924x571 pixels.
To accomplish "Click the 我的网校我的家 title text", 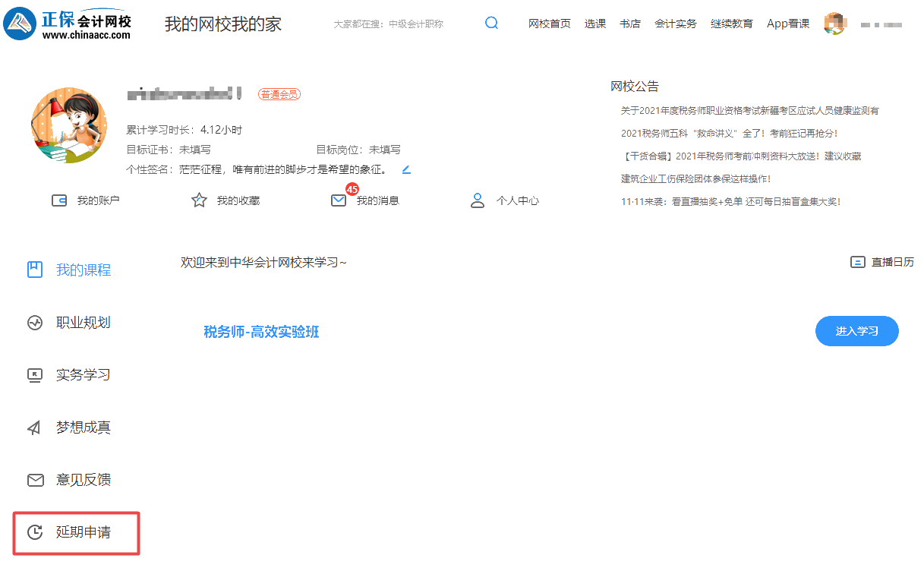I will (x=223, y=24).
